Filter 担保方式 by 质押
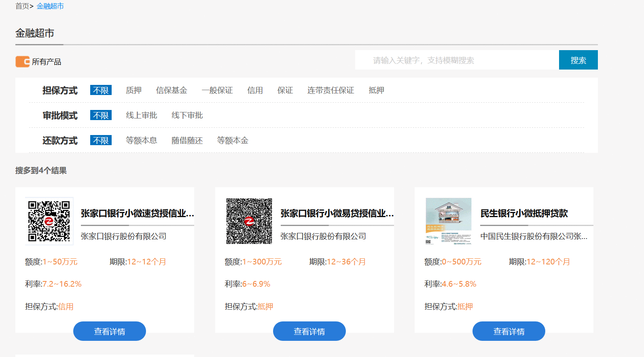This screenshot has height=357, width=644. point(133,90)
